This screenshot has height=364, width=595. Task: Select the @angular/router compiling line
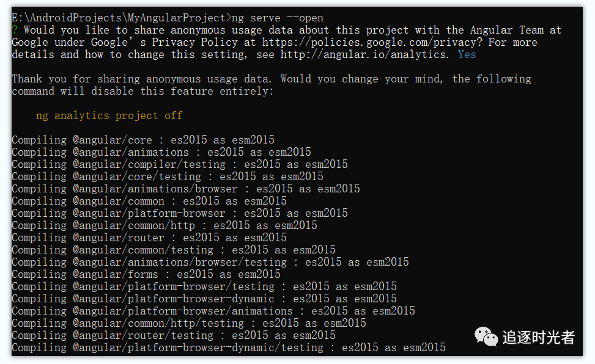[x=149, y=238]
